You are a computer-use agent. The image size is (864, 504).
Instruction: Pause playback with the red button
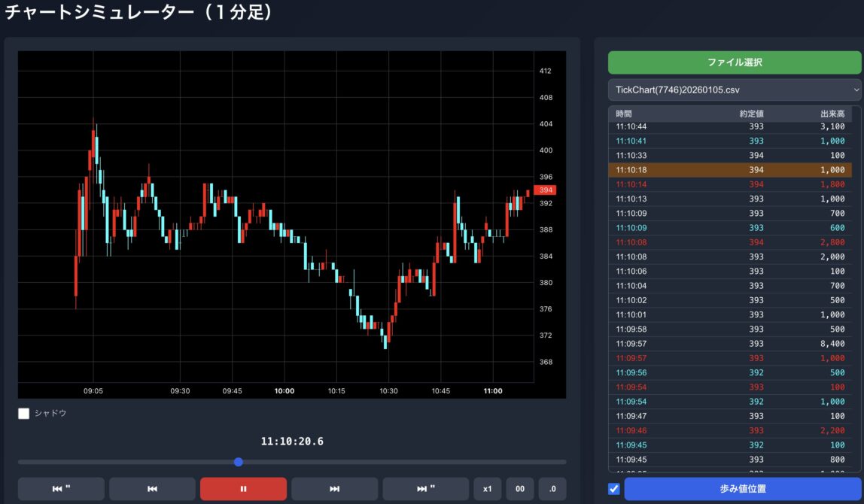click(x=243, y=489)
